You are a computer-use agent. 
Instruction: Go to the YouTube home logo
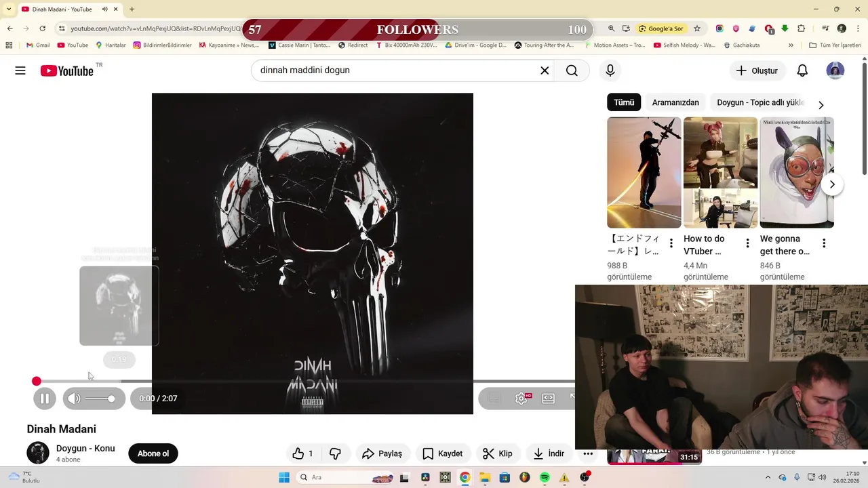tap(67, 70)
